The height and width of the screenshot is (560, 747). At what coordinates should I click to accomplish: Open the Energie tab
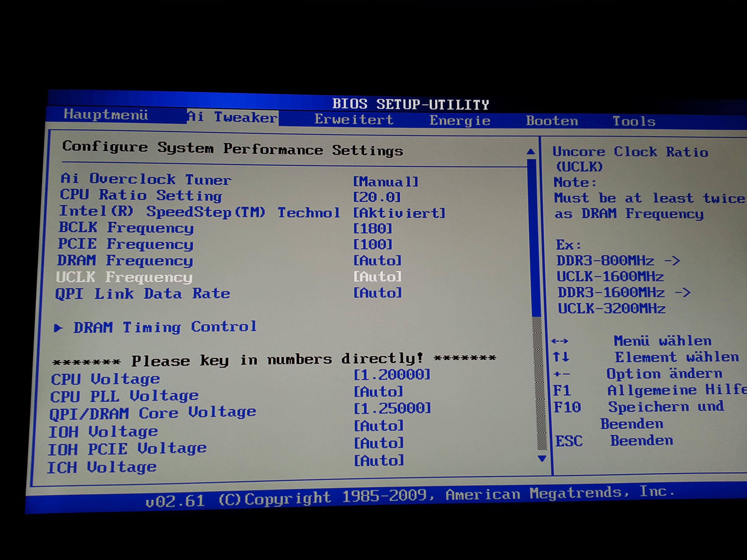click(x=460, y=120)
